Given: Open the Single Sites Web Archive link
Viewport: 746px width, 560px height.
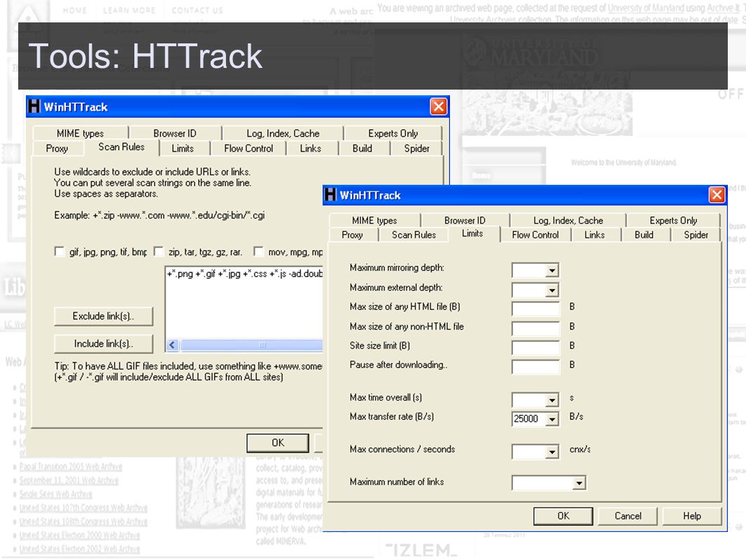Looking at the screenshot, I should pyautogui.click(x=56, y=494).
